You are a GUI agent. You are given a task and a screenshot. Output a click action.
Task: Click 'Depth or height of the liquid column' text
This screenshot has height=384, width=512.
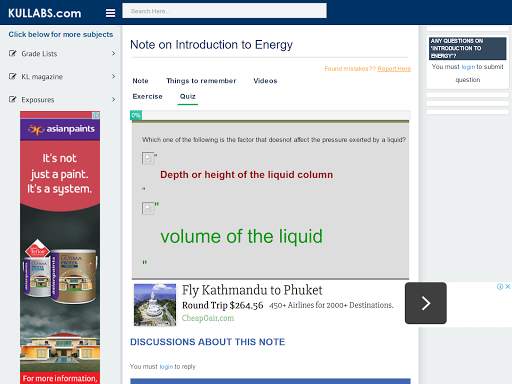(246, 175)
